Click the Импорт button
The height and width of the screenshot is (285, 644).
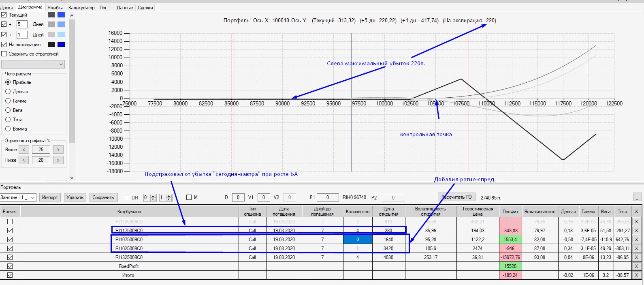click(50, 197)
